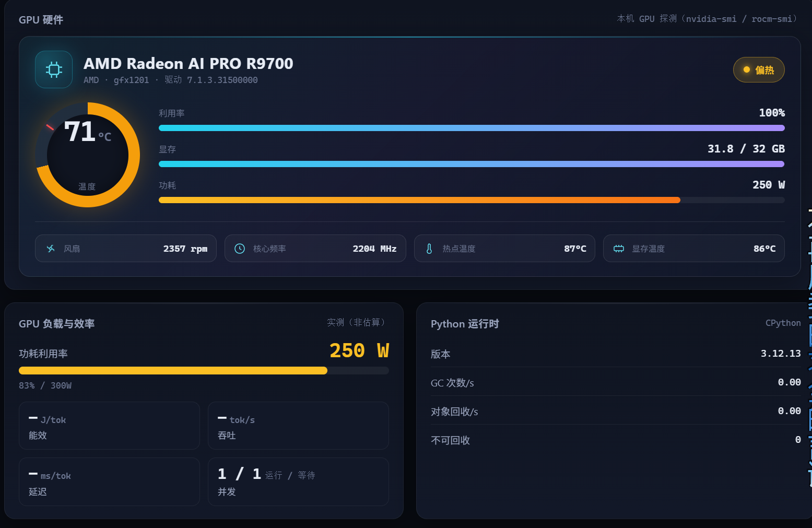Click the Python 运行时 heading
Screen dimensions: 812x528
(465, 324)
